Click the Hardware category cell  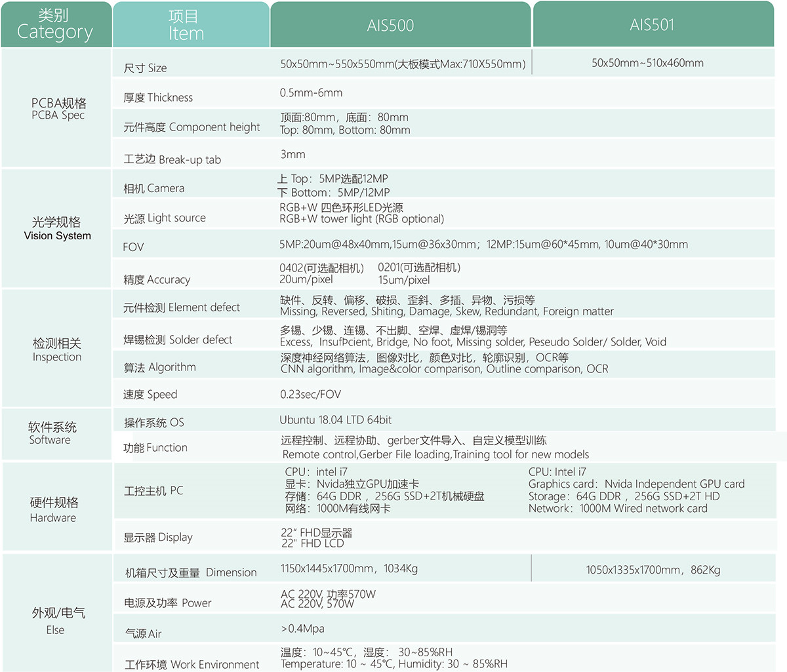57,507
